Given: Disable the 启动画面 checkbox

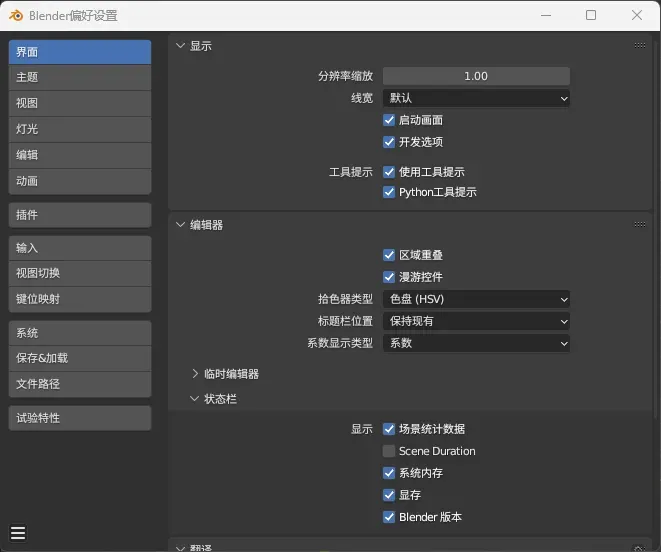Looking at the screenshot, I should pos(389,120).
